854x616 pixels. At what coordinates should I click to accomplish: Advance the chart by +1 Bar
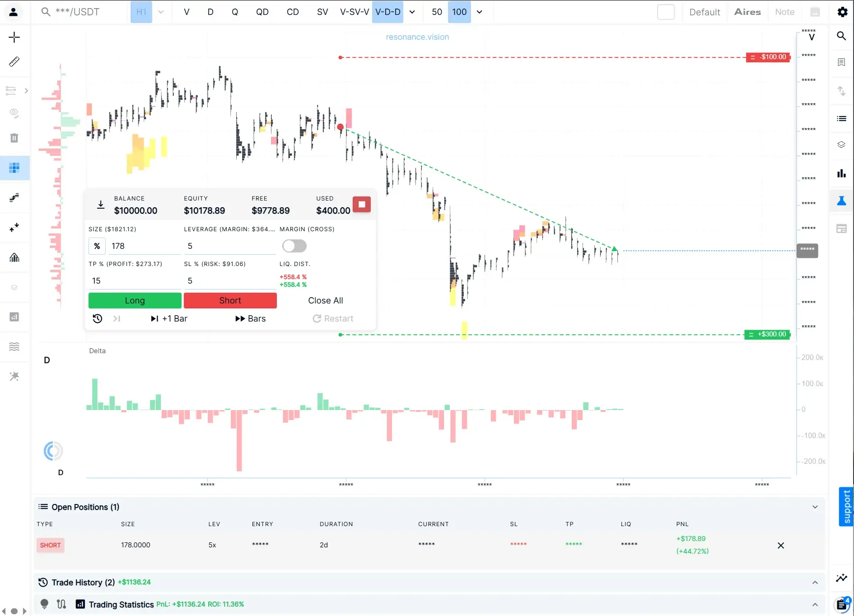(x=169, y=319)
